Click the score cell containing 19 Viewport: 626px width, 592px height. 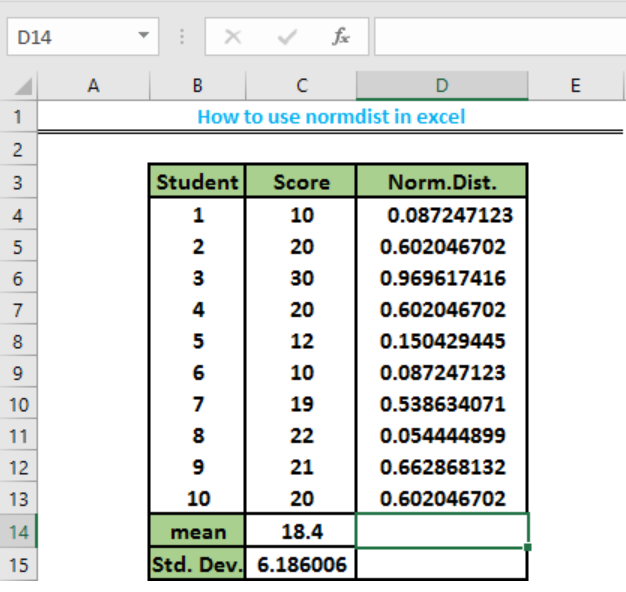coord(301,404)
